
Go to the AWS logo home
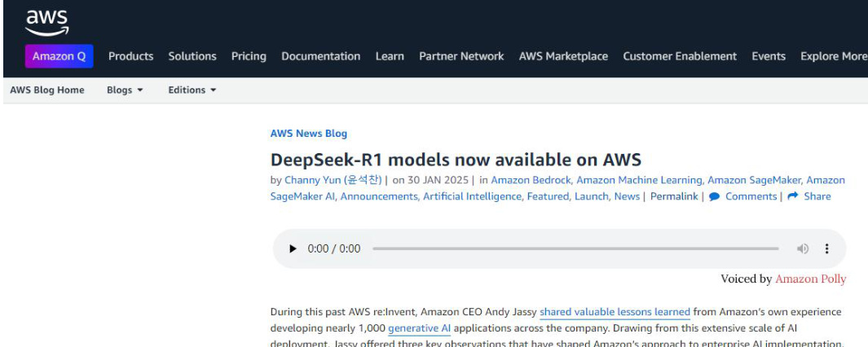pos(47,24)
